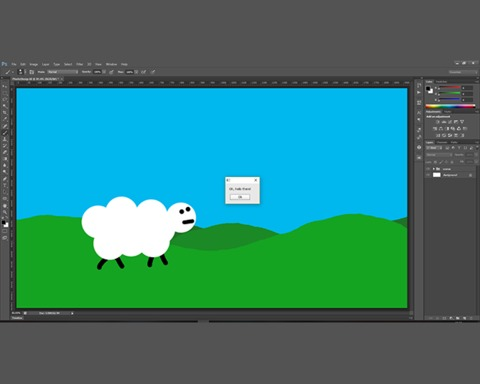Select the Pen tool
The width and height of the screenshot is (480, 384).
5,179
